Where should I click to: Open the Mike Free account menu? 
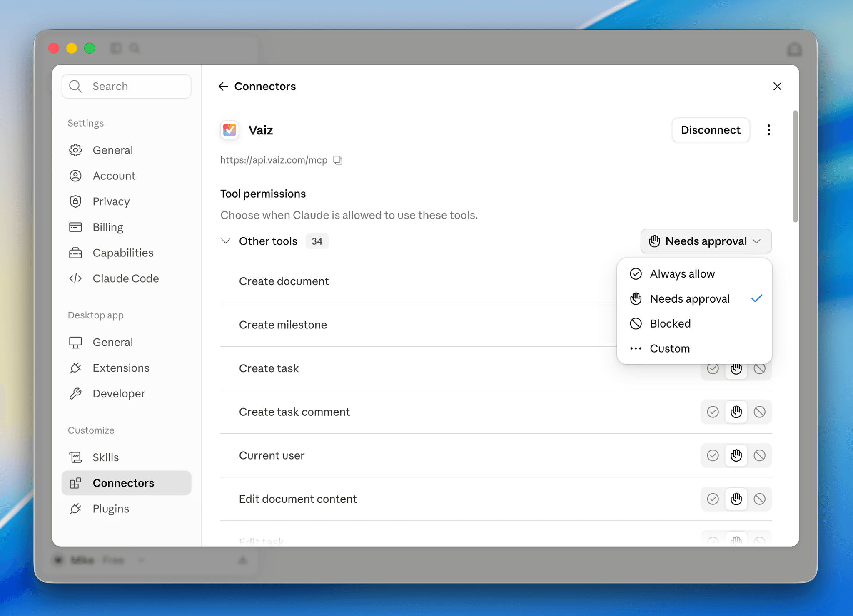pos(99,560)
